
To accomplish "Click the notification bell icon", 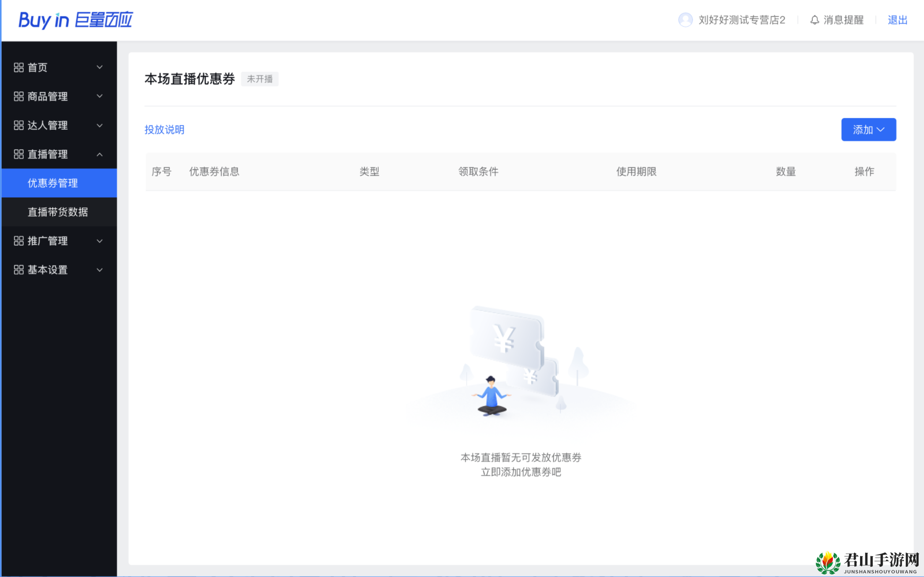I will [815, 20].
